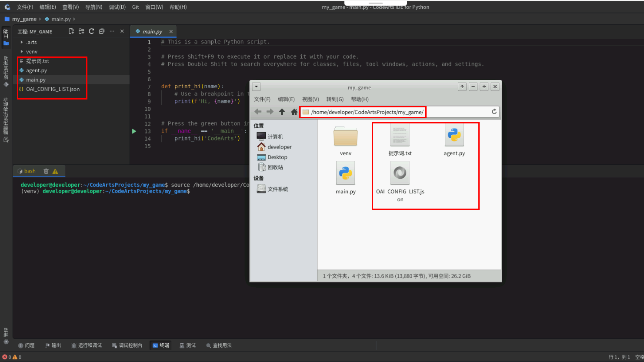Screen dimensions: 644x362
Task: Create a new file in project panel
Action: pos(71,31)
